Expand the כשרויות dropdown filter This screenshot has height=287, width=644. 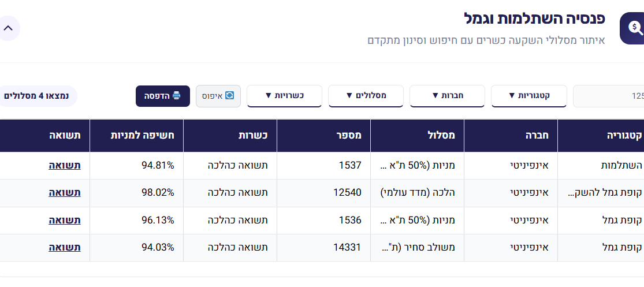click(x=284, y=96)
